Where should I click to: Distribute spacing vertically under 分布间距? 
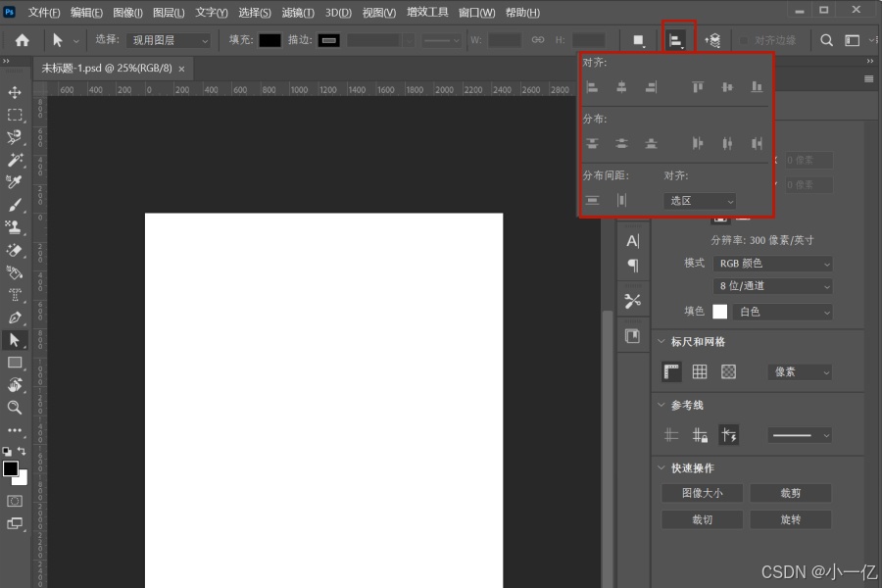tap(592, 200)
